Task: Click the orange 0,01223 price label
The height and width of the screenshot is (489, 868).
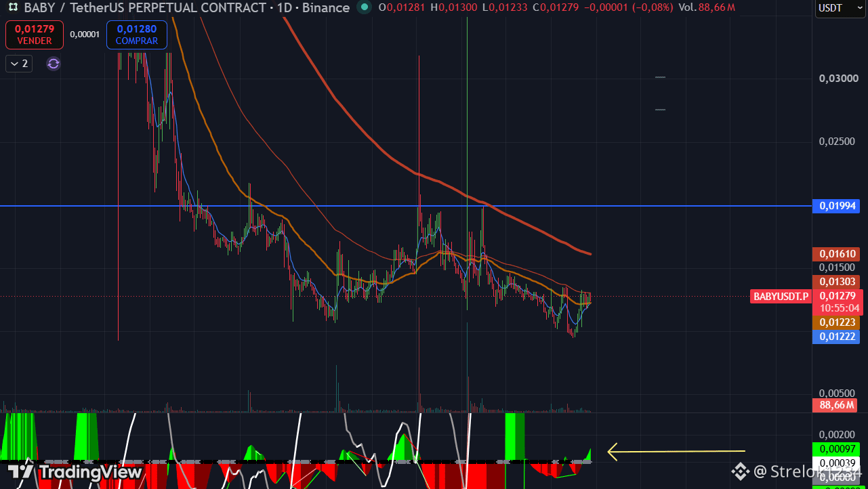Action: pyautogui.click(x=835, y=322)
